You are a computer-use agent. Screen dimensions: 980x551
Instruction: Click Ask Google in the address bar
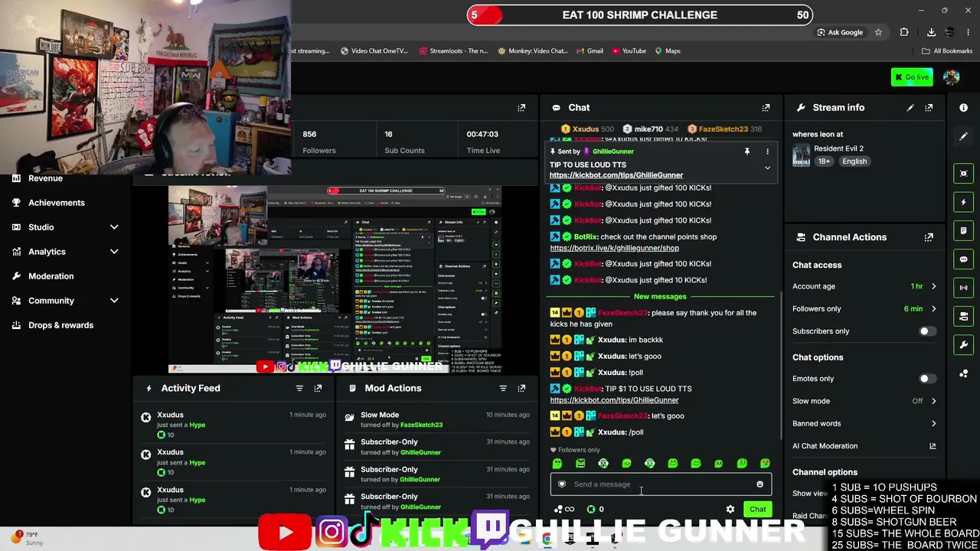click(840, 32)
